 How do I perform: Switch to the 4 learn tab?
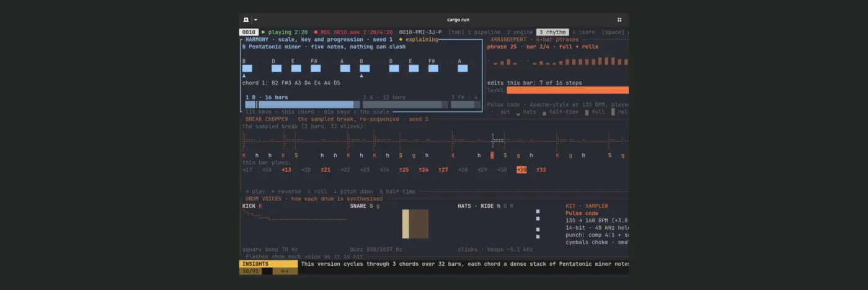click(x=583, y=32)
